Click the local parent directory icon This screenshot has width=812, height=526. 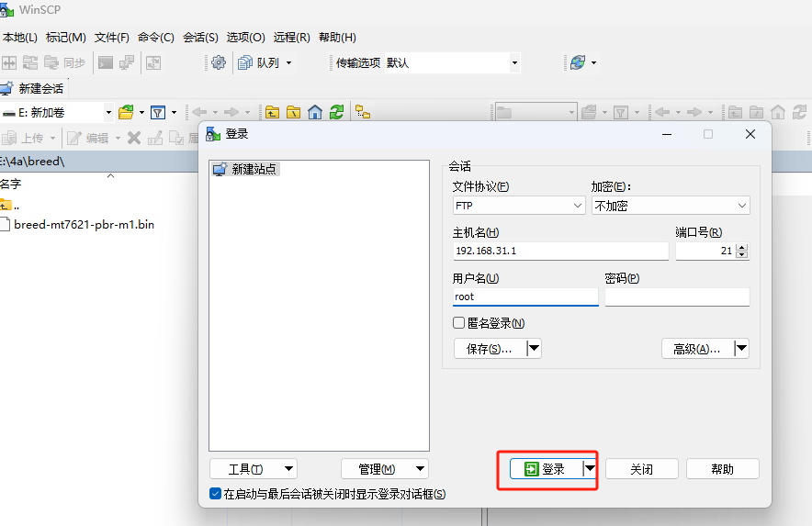(x=272, y=112)
